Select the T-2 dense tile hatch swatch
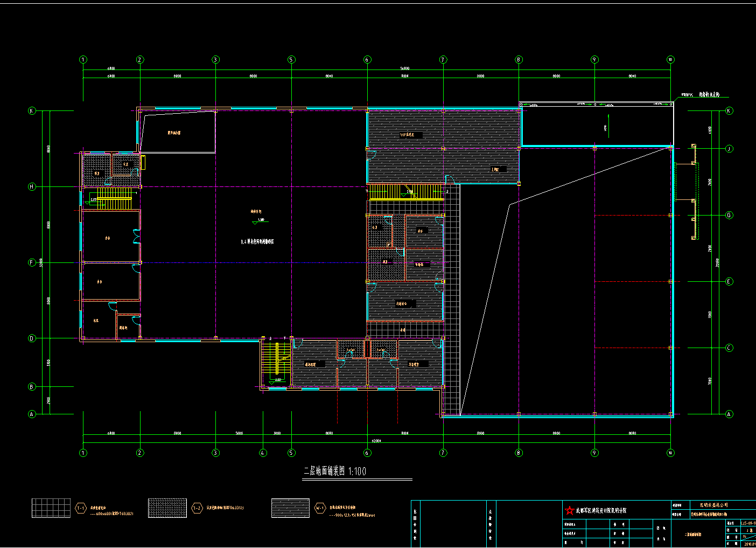The width and height of the screenshot is (756, 548). tap(167, 508)
